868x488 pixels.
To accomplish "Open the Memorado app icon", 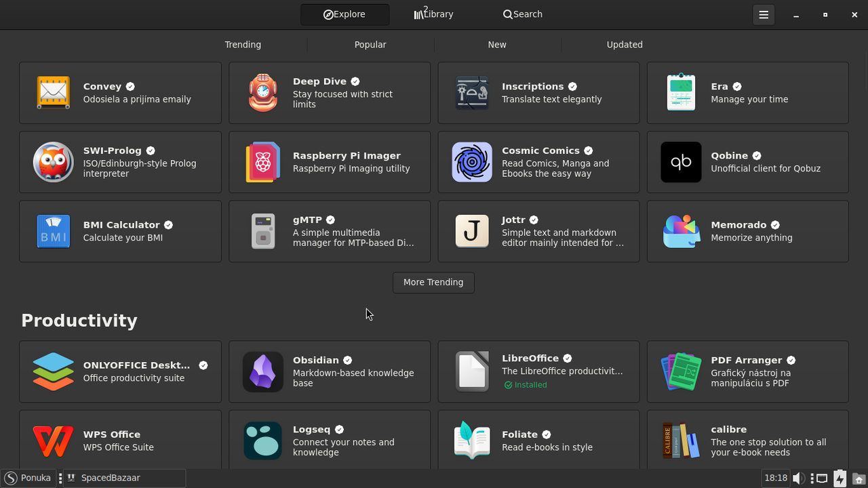I will (681, 231).
